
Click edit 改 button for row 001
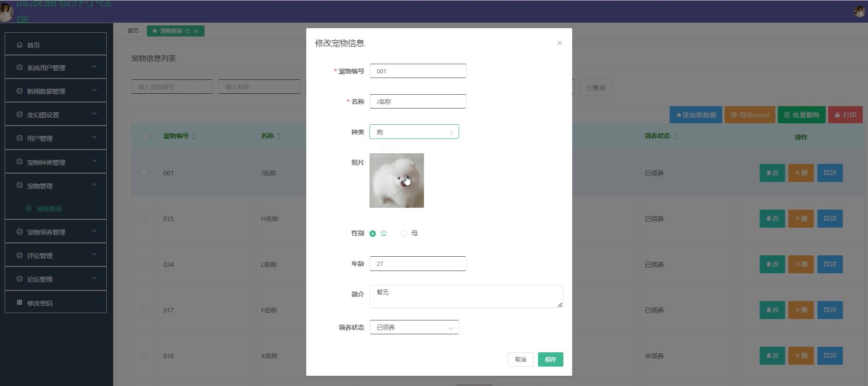pyautogui.click(x=772, y=173)
